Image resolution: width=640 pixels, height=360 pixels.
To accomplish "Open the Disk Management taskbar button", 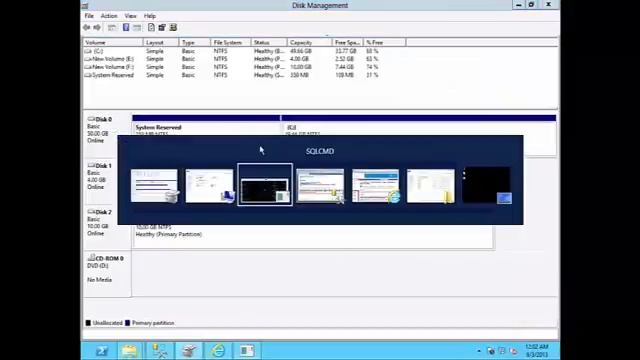I will tap(247, 351).
